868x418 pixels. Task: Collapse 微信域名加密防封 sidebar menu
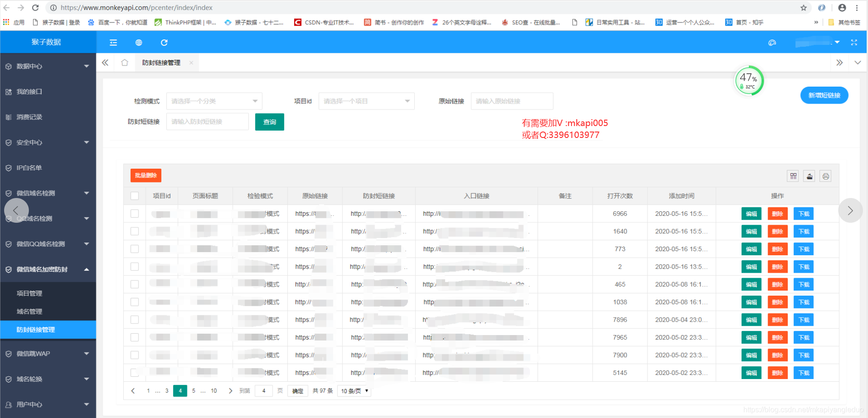[x=48, y=269]
